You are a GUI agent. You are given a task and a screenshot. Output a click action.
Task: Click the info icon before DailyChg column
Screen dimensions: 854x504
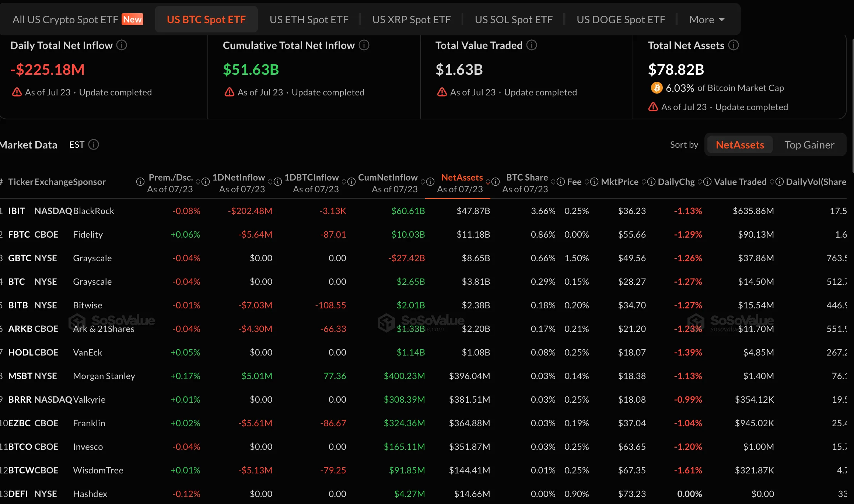point(651,182)
